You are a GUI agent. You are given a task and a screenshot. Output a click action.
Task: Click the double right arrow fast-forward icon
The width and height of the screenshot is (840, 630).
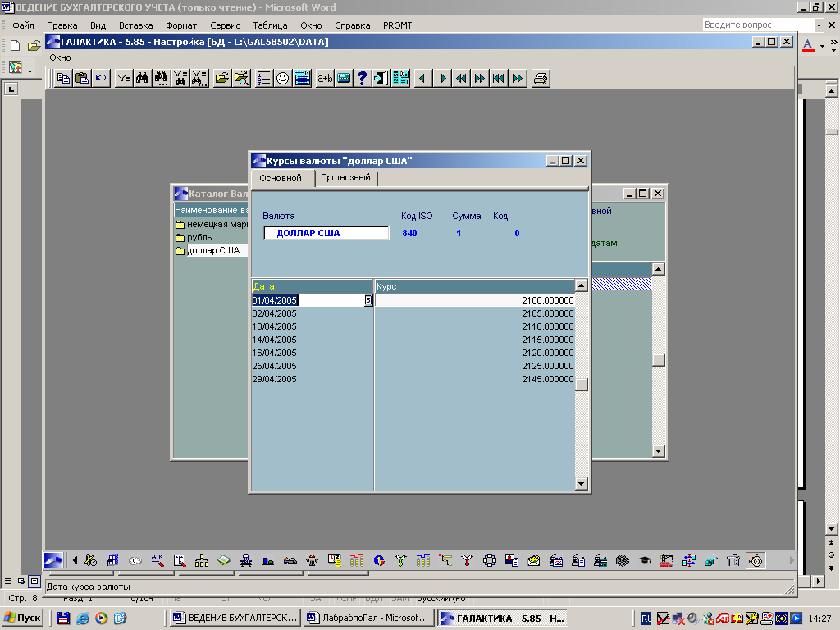(x=480, y=79)
